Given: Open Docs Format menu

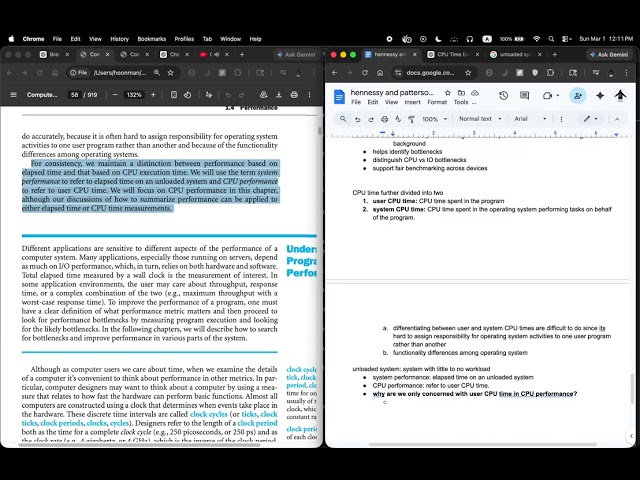Looking at the screenshot, I should click(x=437, y=102).
